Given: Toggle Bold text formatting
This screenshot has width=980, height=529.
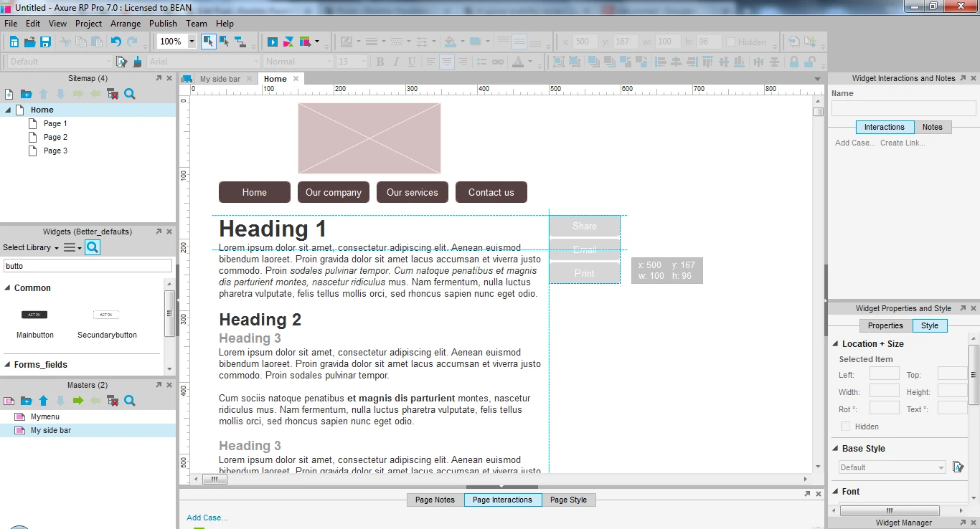Looking at the screenshot, I should 380,62.
